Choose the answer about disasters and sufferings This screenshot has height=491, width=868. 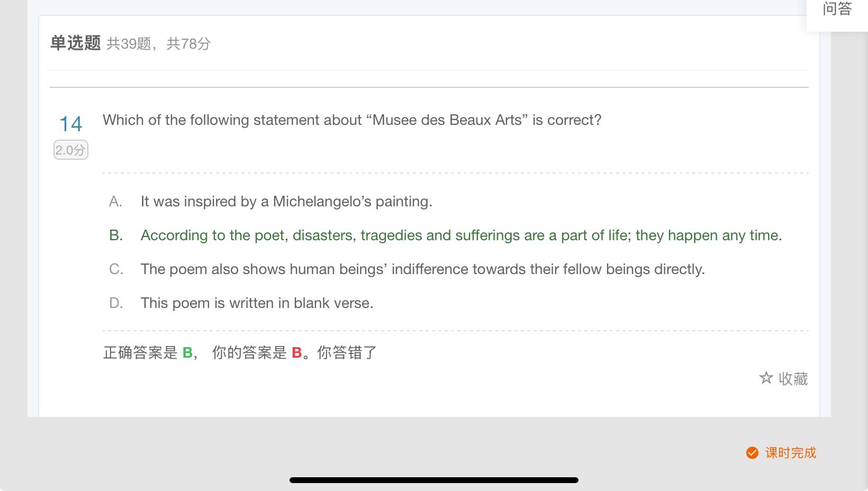pyautogui.click(x=461, y=235)
